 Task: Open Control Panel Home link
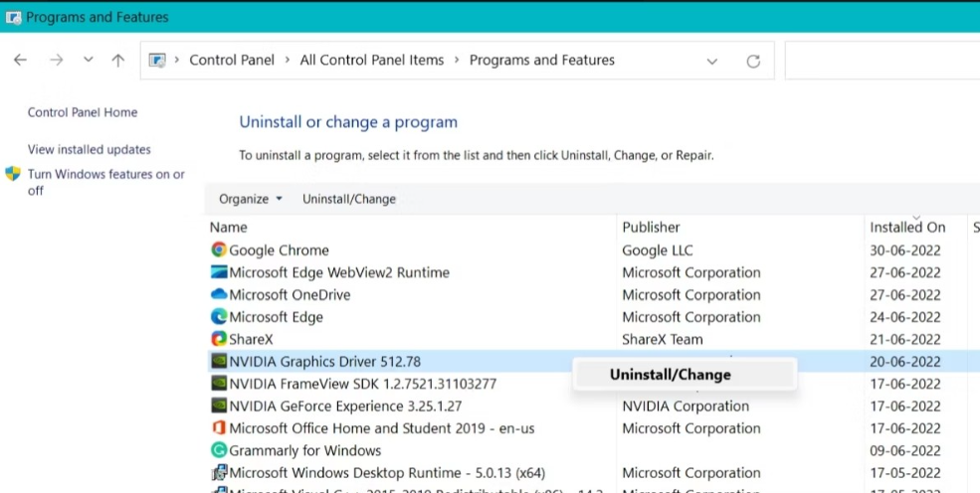(x=83, y=112)
